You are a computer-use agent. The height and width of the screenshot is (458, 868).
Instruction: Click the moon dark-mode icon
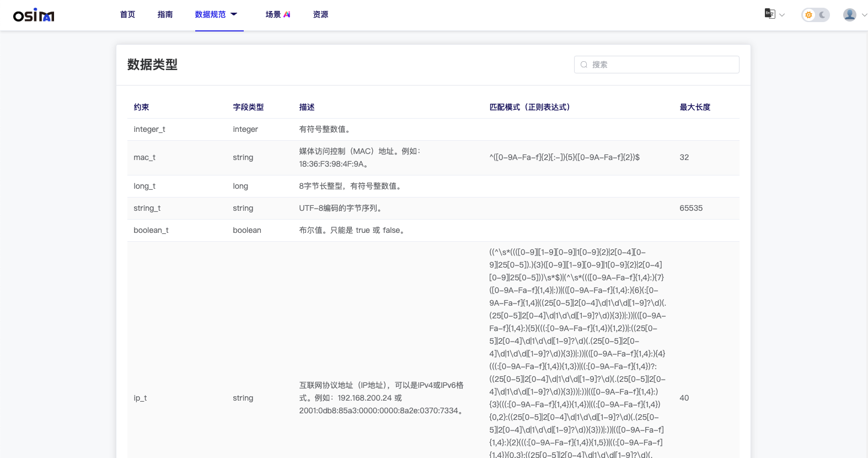tap(822, 15)
